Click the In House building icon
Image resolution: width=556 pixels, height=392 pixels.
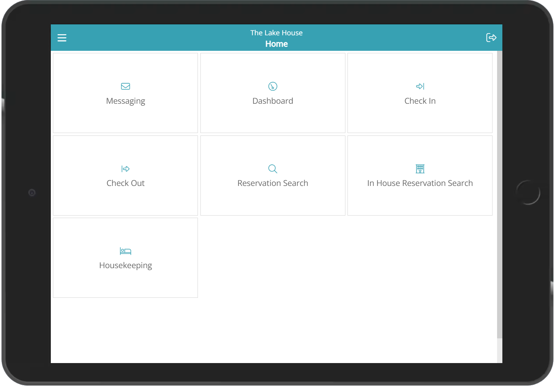pyautogui.click(x=420, y=169)
